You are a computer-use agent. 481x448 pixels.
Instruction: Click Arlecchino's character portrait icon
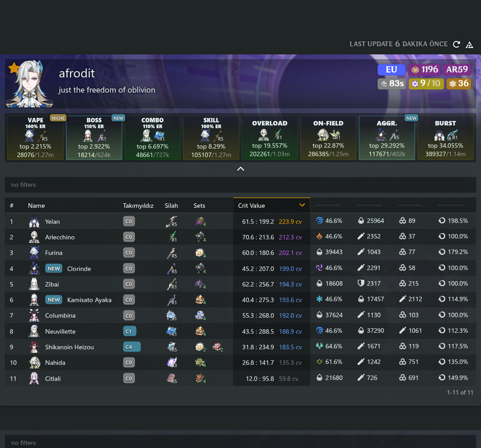pos(34,237)
